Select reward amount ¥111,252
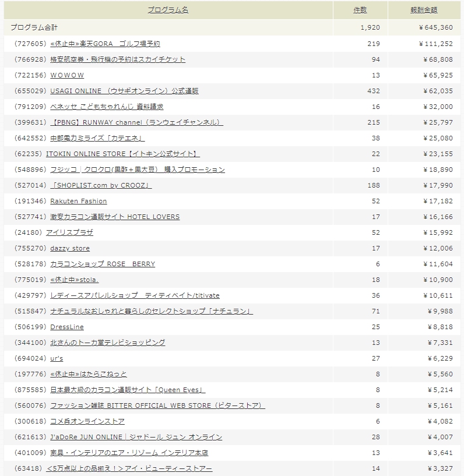This screenshot has width=464, height=476. point(436,44)
